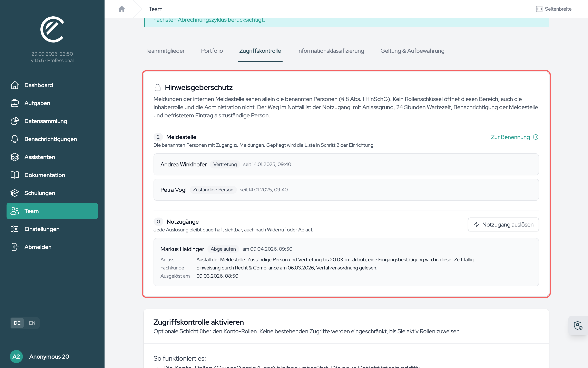The height and width of the screenshot is (368, 588).
Task: Click the Vertretung role badge
Action: tap(225, 164)
